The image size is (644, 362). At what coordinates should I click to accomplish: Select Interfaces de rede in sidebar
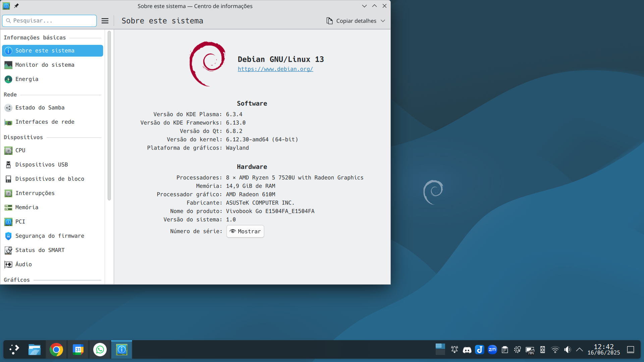pos(53,122)
